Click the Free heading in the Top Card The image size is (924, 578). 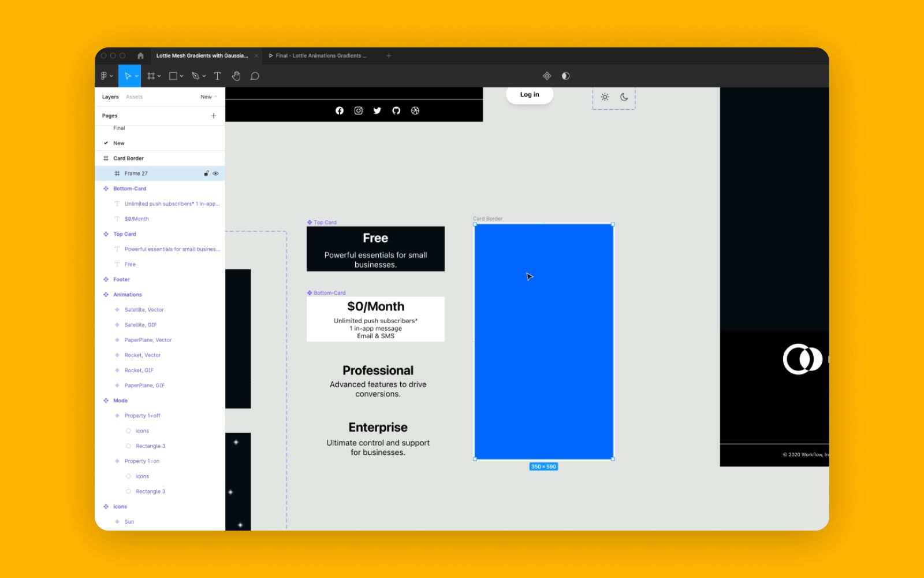(375, 238)
